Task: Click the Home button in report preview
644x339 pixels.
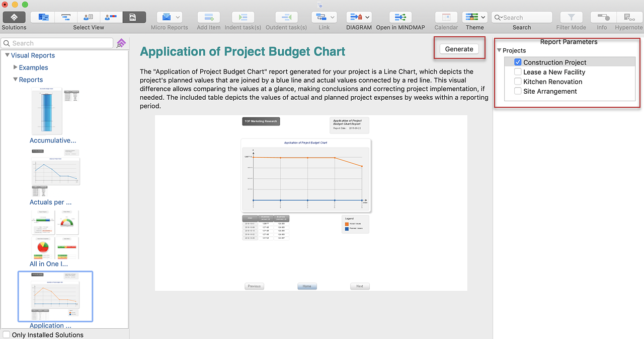Action: [307, 286]
